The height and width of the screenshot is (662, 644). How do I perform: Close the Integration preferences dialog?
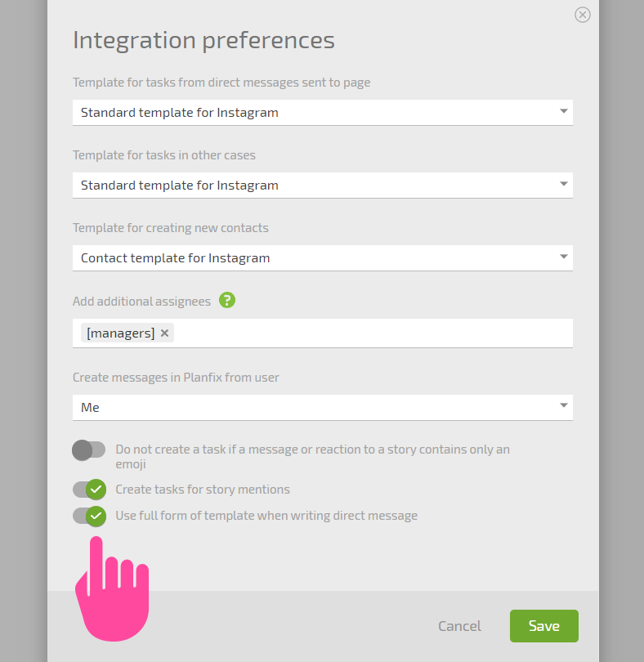tap(583, 15)
